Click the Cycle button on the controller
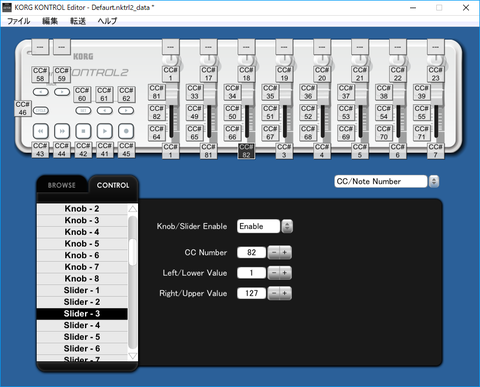The width and height of the screenshot is (480, 387). coord(41,110)
